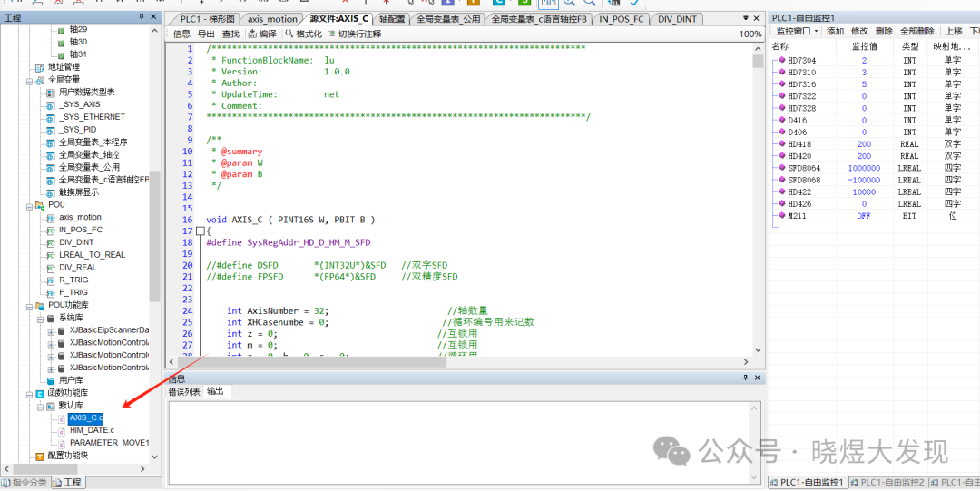This screenshot has width=980, height=491.
Task: Click the code editor scroll-right arrow
Action: pyautogui.click(x=746, y=362)
